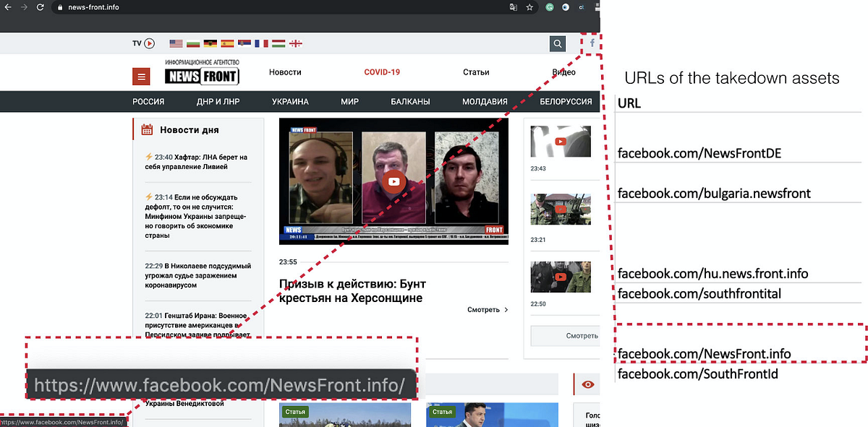The image size is (868, 427).
Task: Open the 22:01 Генштаб Ирана news item
Action: 197,325
